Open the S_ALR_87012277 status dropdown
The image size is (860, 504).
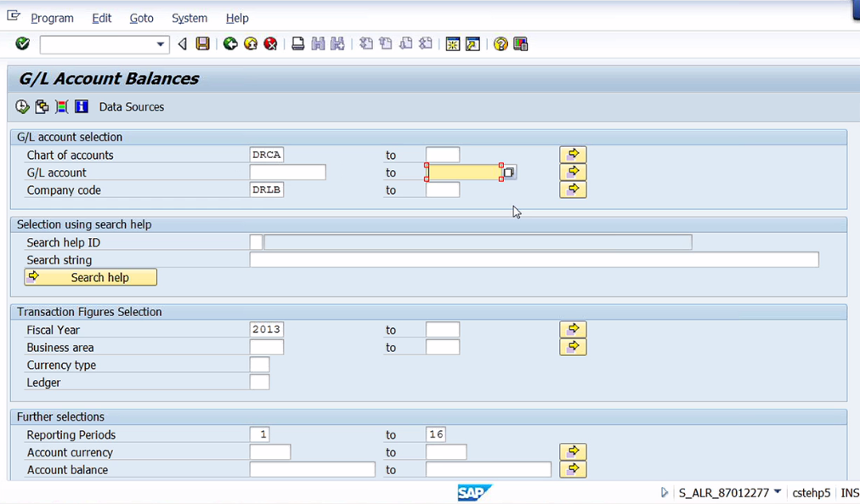778,492
